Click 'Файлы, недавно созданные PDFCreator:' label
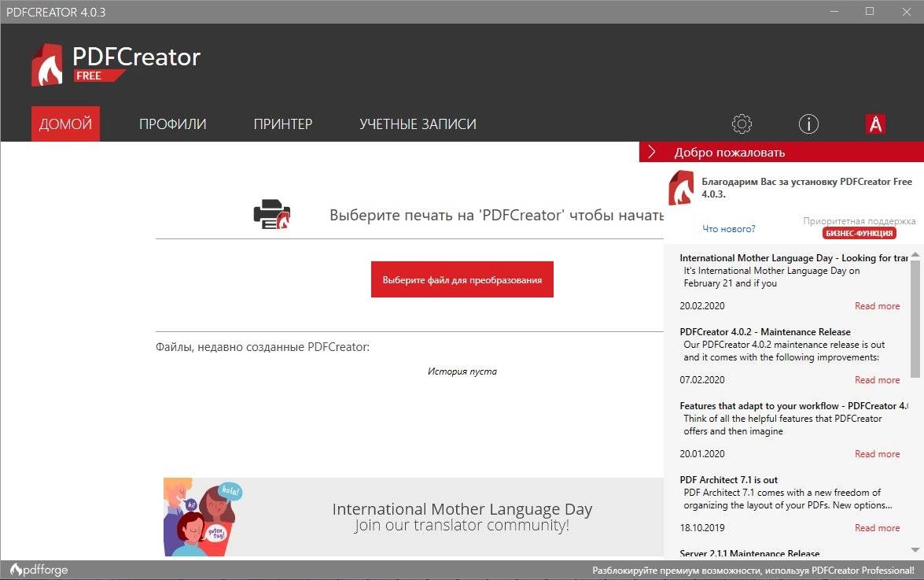924x580 pixels. 262,347
